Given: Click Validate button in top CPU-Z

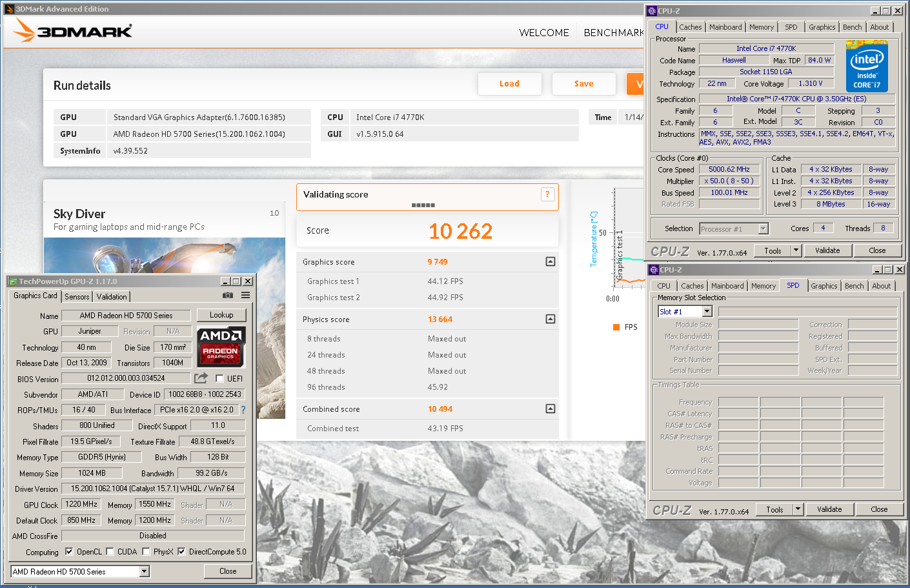Looking at the screenshot, I should [827, 250].
